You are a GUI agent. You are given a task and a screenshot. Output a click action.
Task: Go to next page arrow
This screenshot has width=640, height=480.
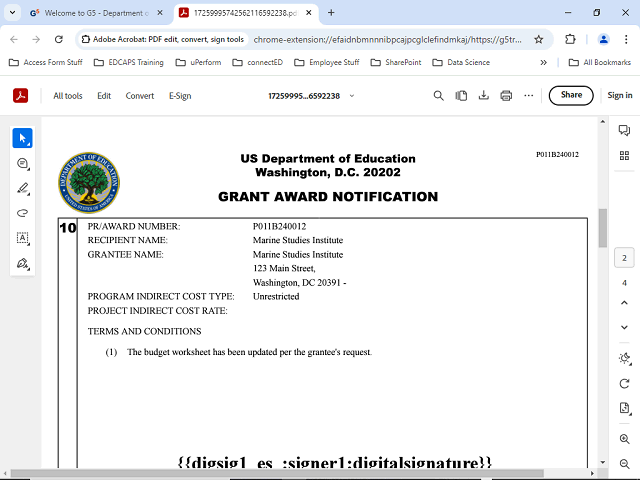(x=624, y=327)
